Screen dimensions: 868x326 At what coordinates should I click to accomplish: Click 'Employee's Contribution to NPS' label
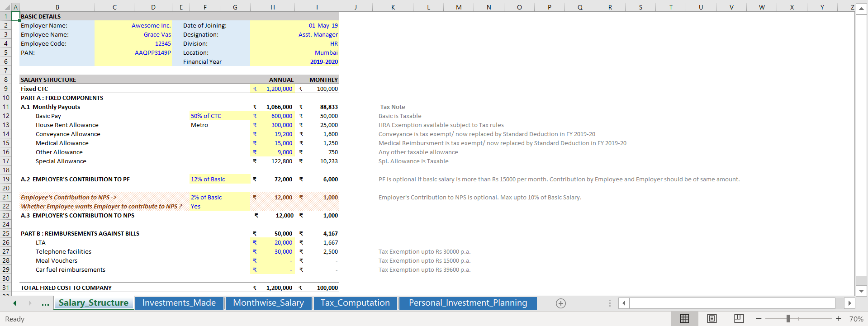69,198
